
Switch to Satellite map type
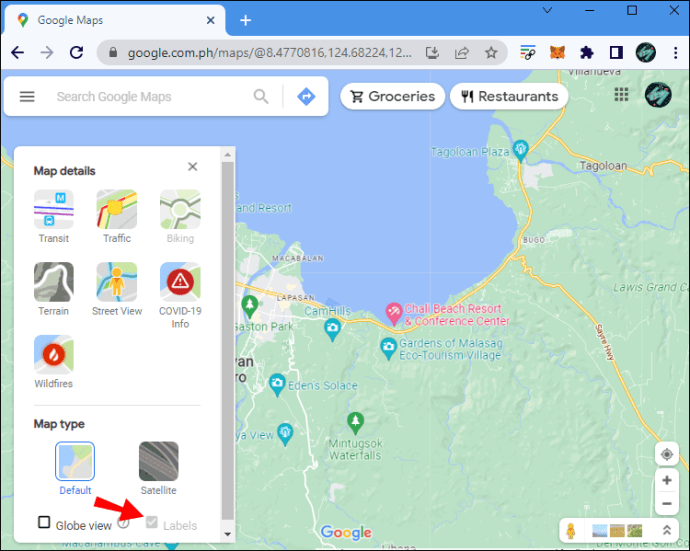click(x=158, y=469)
